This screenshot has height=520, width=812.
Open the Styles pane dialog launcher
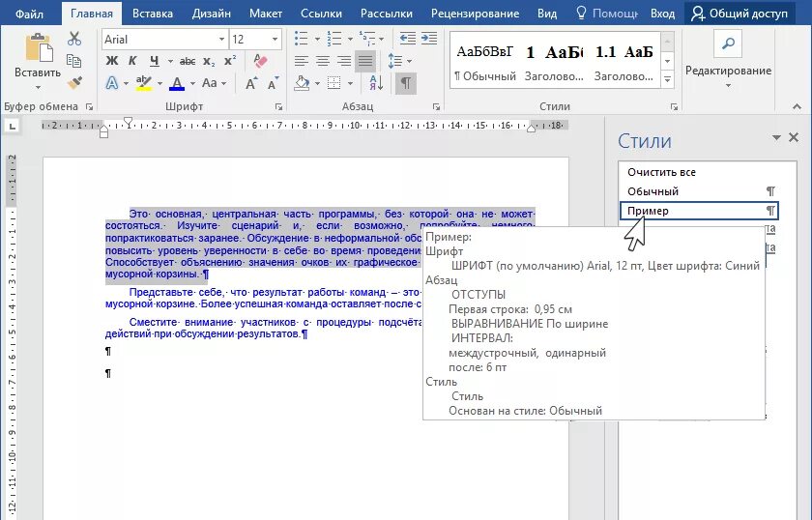point(674,106)
